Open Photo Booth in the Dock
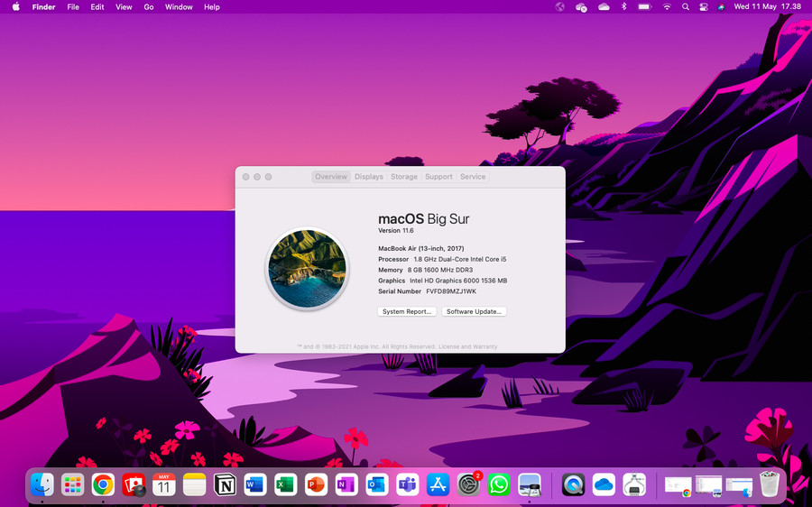The image size is (812, 507). point(134,485)
